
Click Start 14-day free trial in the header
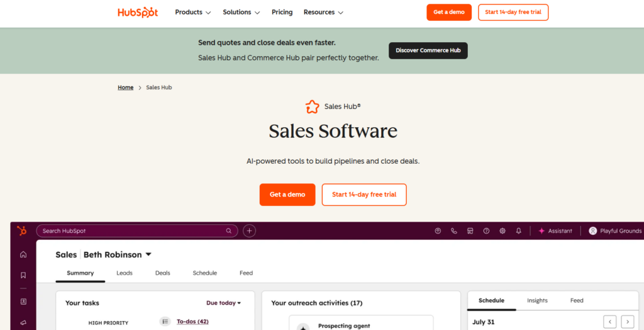513,13
